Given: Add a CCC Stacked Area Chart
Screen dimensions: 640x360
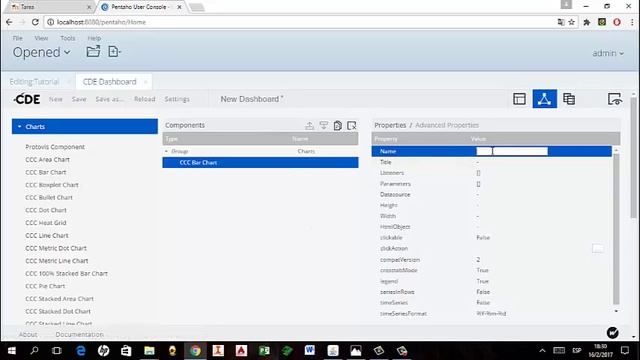Looking at the screenshot, I should coord(60,299).
